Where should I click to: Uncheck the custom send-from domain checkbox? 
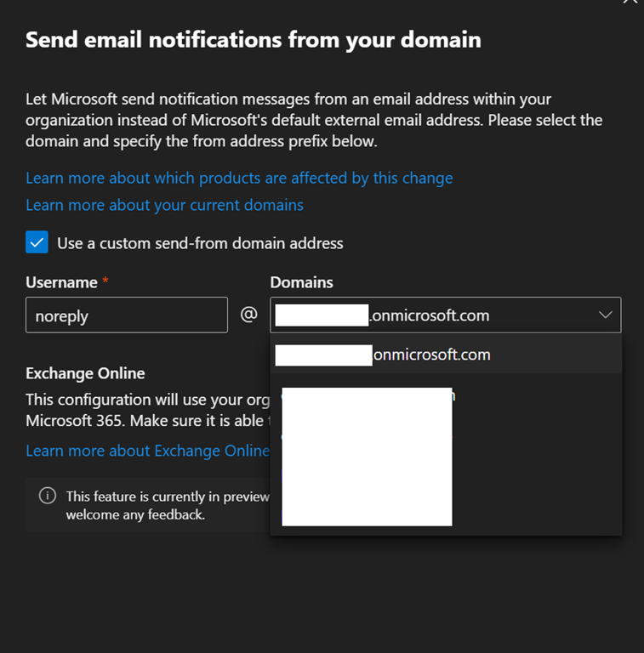pyautogui.click(x=37, y=243)
